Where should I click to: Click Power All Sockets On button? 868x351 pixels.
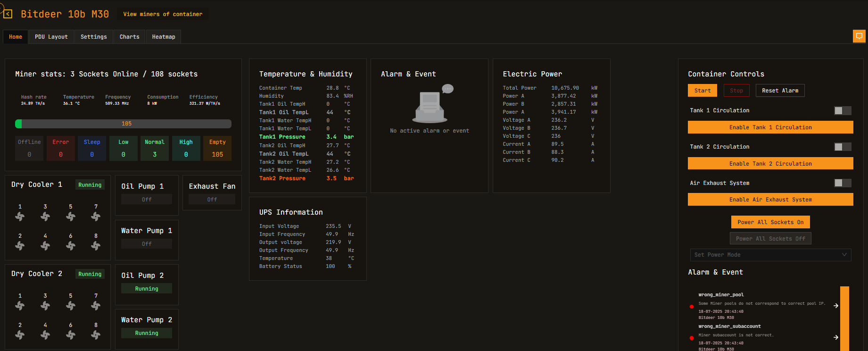click(770, 222)
